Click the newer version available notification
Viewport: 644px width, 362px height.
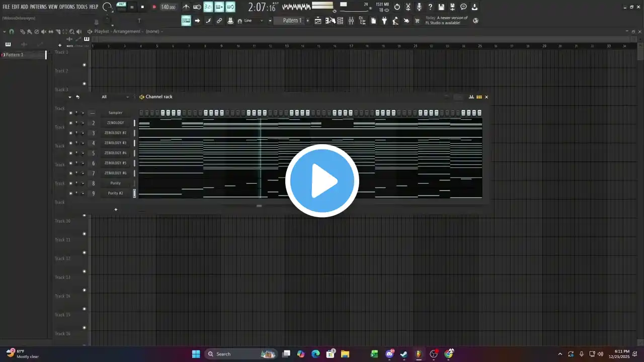point(447,20)
